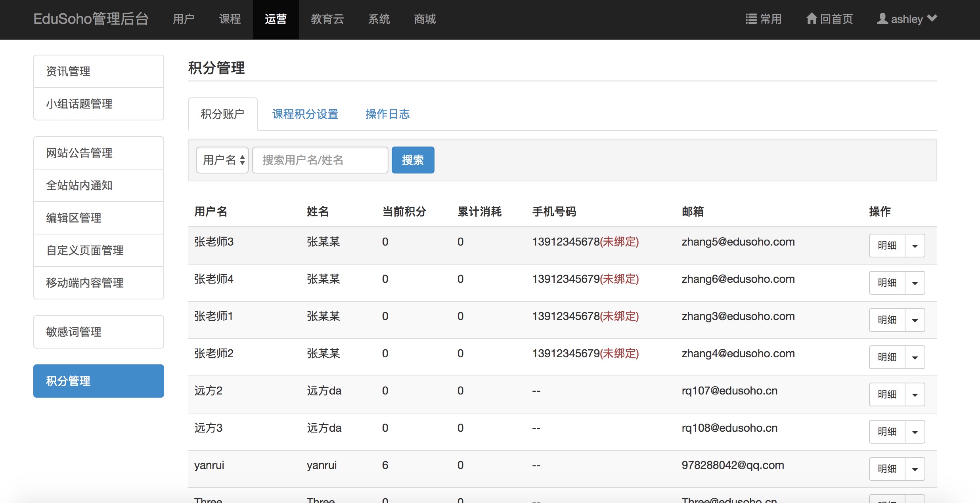Select 积分管理 in the sidebar
The image size is (980, 503).
pos(99,381)
